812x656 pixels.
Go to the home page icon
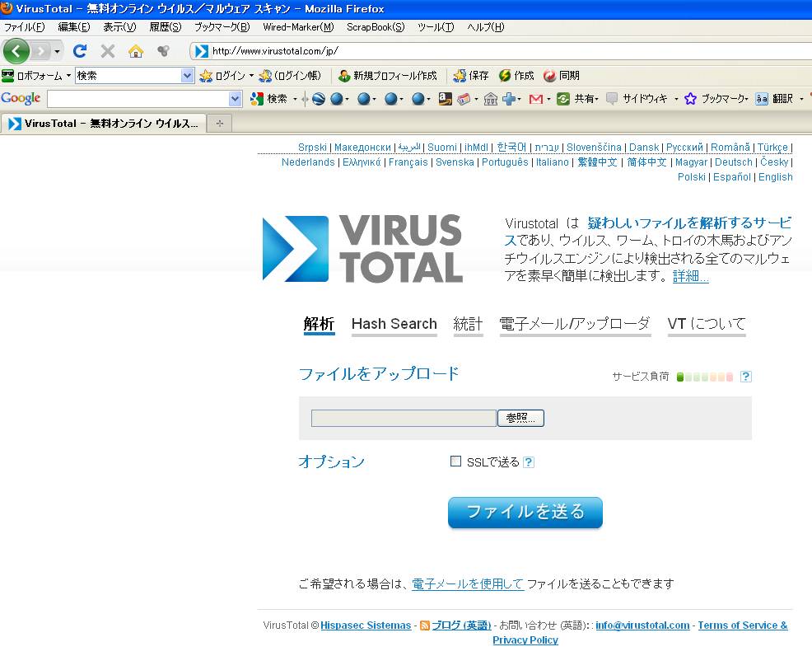(x=136, y=51)
